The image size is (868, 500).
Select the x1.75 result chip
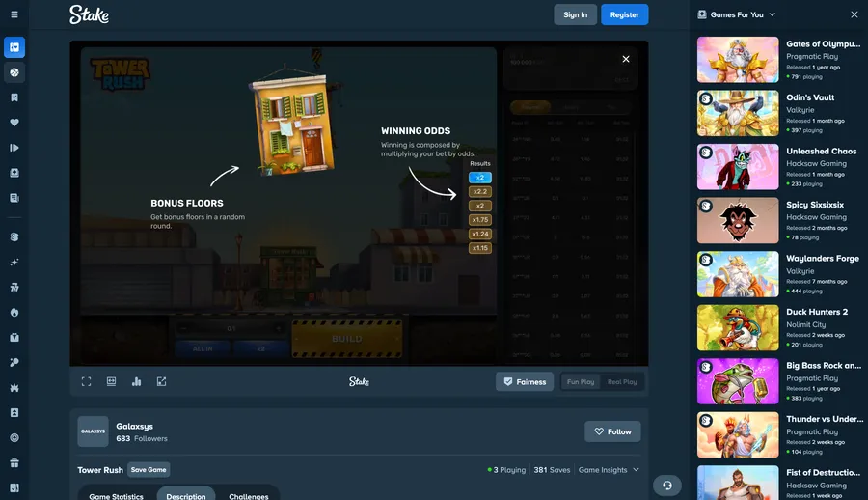[x=480, y=220]
